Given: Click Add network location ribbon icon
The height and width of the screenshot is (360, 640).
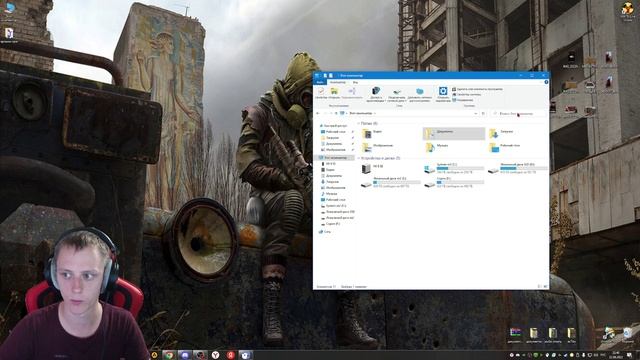Looking at the screenshot, I should pyautogui.click(x=420, y=94).
